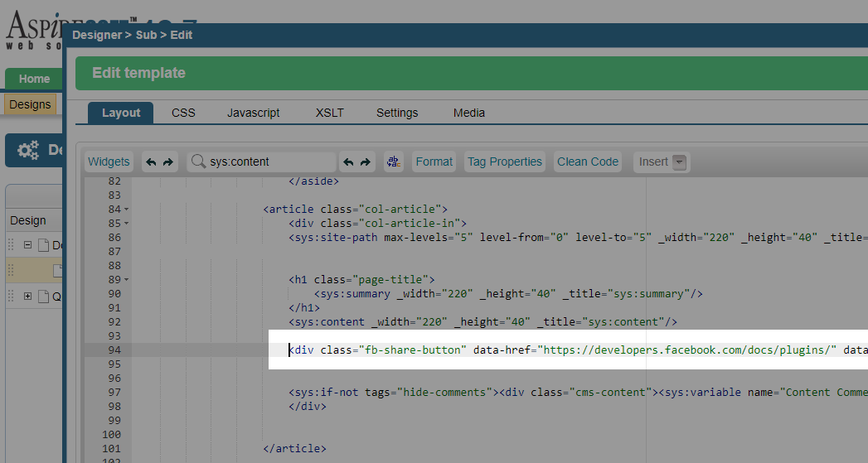868x463 pixels.
Task: Click the closing article tag on line 101
Action: coord(294,449)
